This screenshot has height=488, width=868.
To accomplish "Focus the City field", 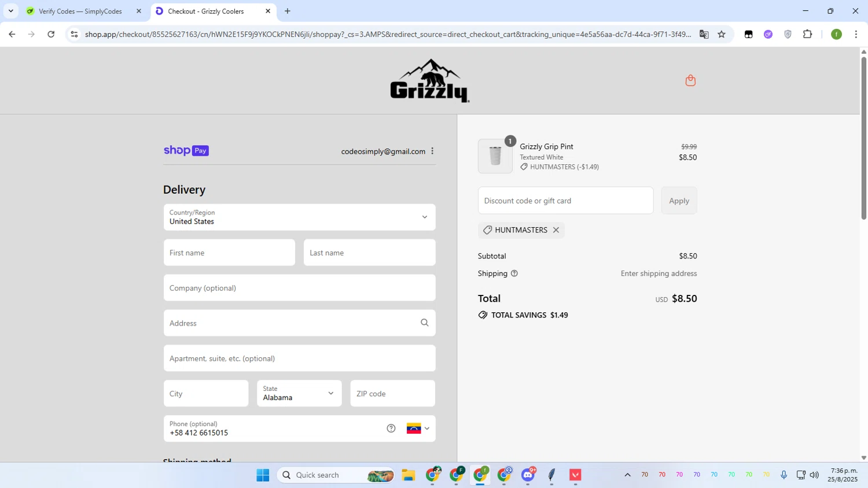I will pyautogui.click(x=206, y=393).
